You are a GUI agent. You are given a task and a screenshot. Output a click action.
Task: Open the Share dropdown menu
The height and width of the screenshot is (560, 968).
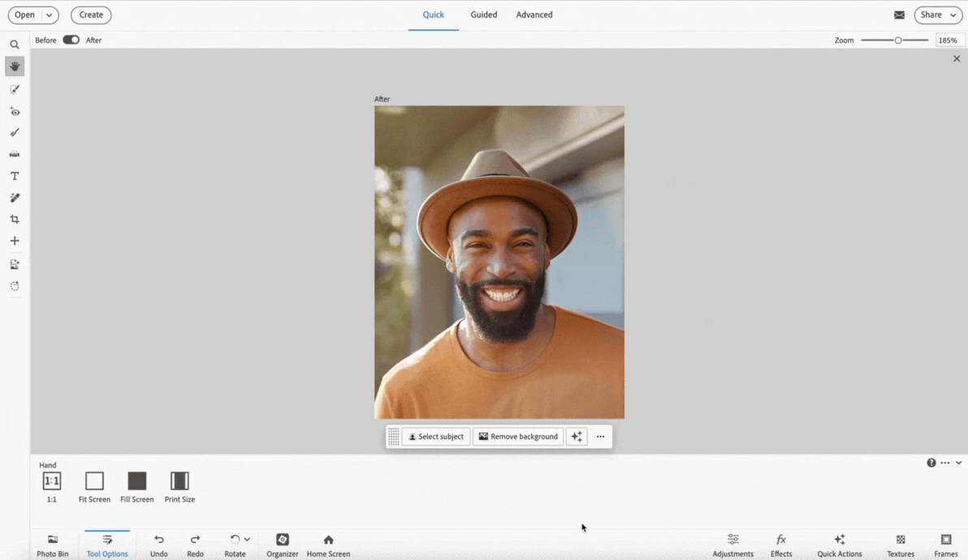coord(938,15)
